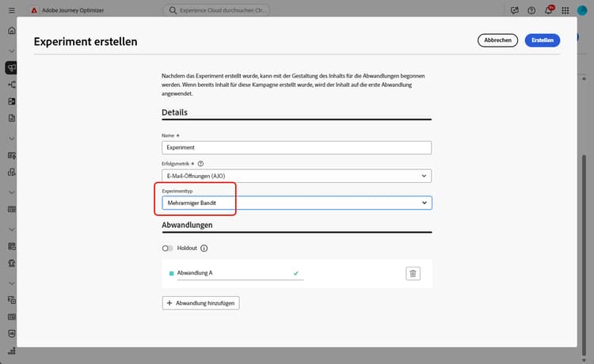Delete Abwandlung A with trash icon
Viewport: 594px width, 364px height.
pyautogui.click(x=412, y=273)
